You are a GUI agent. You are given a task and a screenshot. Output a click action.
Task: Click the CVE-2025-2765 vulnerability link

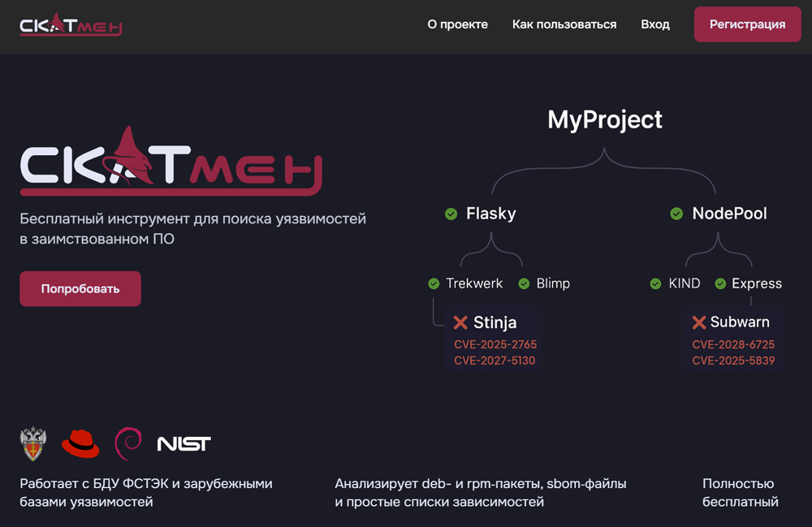[x=495, y=344]
